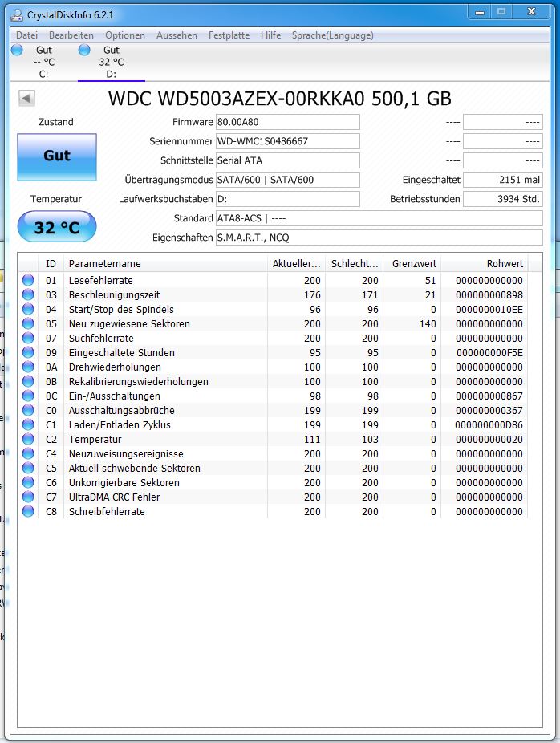This screenshot has width=560, height=743.
Task: Click status orb for Aktuell schwebende Sektoren
Action: (x=28, y=468)
